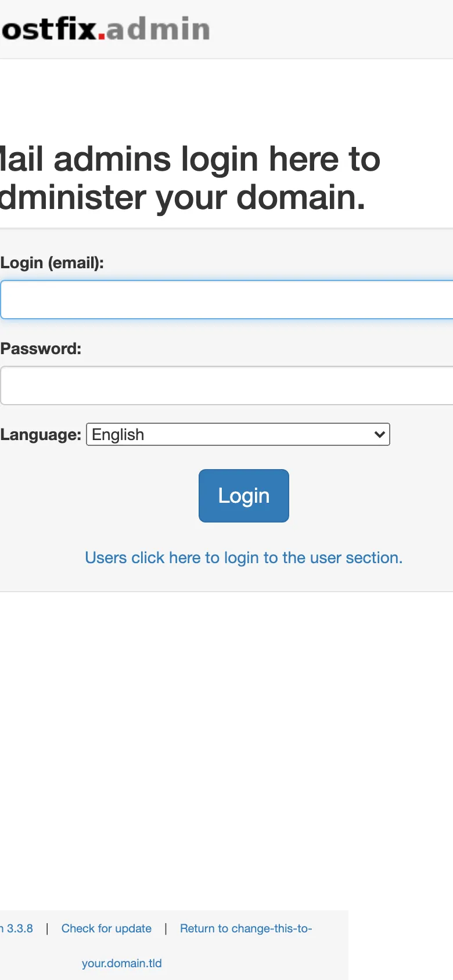Click the blue Login button

coord(244,496)
